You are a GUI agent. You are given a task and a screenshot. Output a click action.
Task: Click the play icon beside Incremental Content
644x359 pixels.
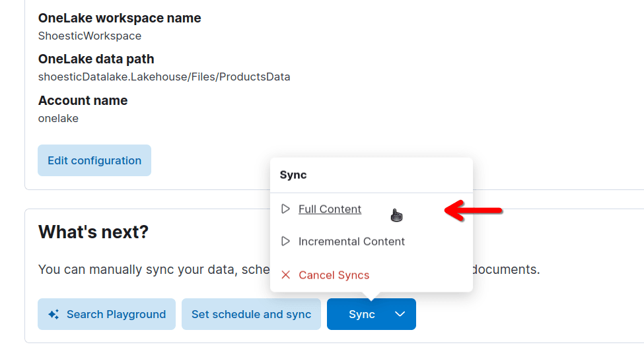click(x=285, y=242)
